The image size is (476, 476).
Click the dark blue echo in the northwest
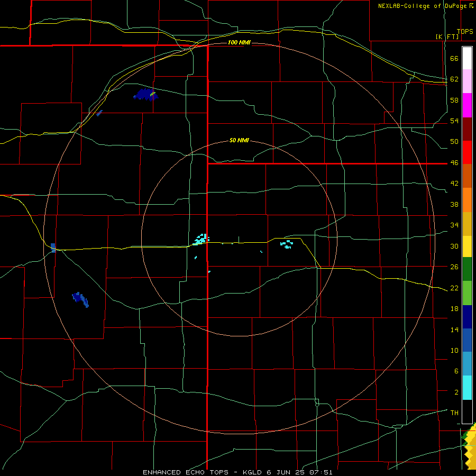coord(145,95)
